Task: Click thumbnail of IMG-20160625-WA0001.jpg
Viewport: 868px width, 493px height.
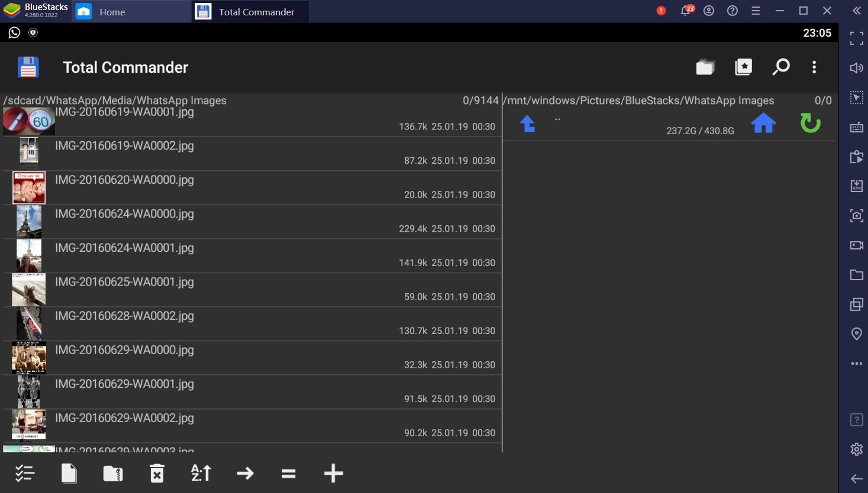Action: coord(29,290)
